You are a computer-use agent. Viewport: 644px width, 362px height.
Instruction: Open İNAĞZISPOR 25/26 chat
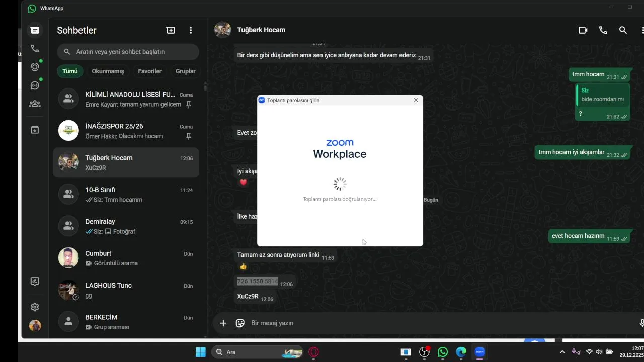[126, 131]
